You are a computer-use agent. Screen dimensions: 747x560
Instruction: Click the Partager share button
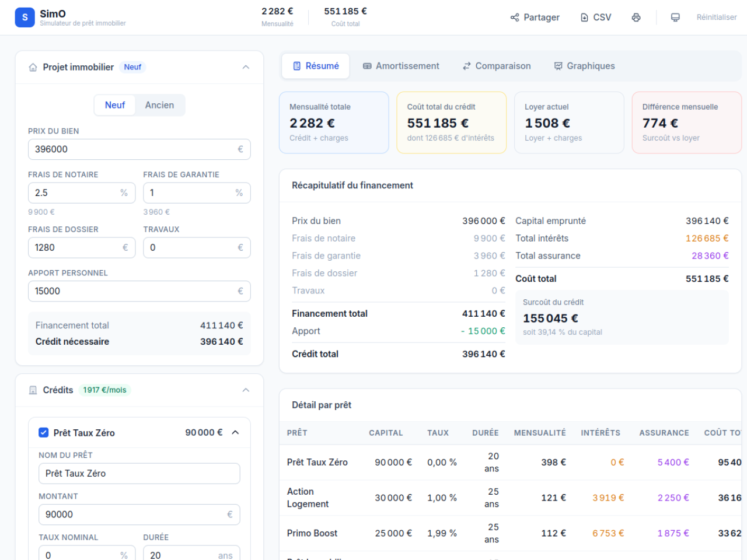[535, 17]
